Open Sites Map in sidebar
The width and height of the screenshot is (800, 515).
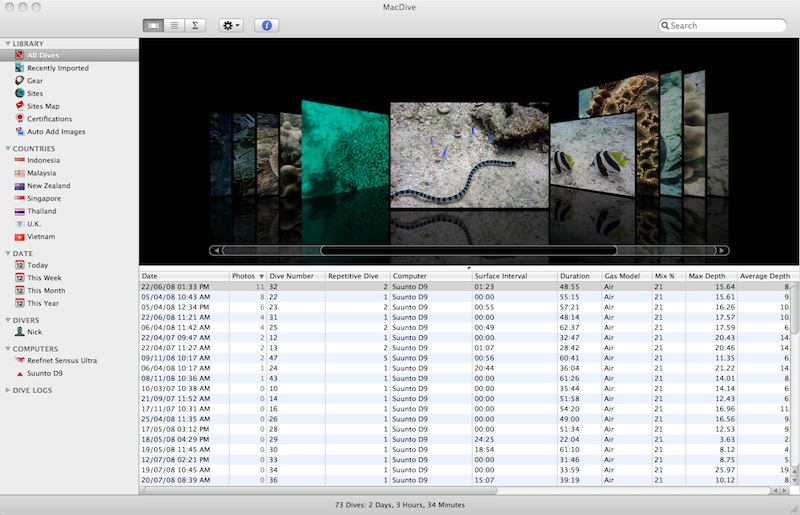pyautogui.click(x=42, y=106)
